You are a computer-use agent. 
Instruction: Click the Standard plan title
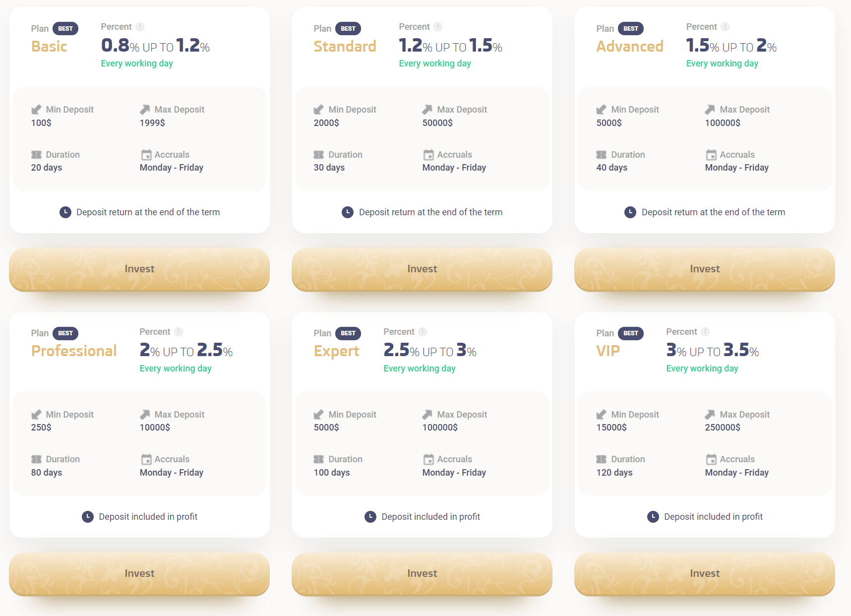[345, 47]
